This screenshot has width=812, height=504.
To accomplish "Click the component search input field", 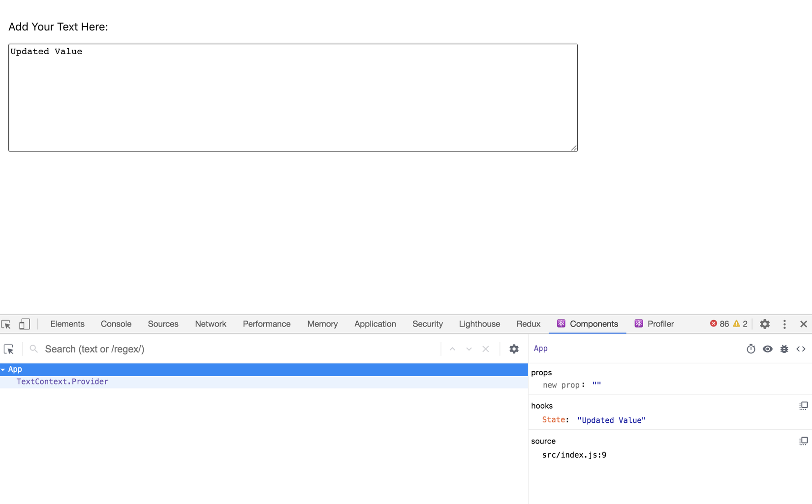I will pos(236,349).
